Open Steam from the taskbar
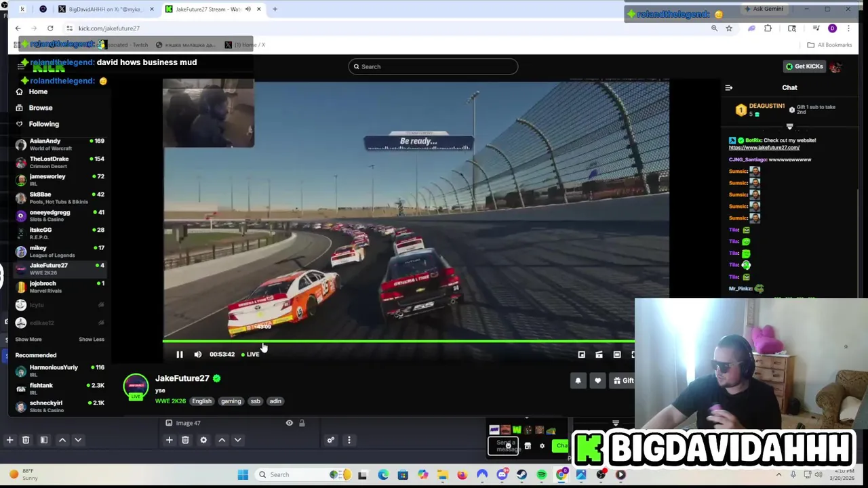868x488 pixels. pyautogui.click(x=521, y=474)
